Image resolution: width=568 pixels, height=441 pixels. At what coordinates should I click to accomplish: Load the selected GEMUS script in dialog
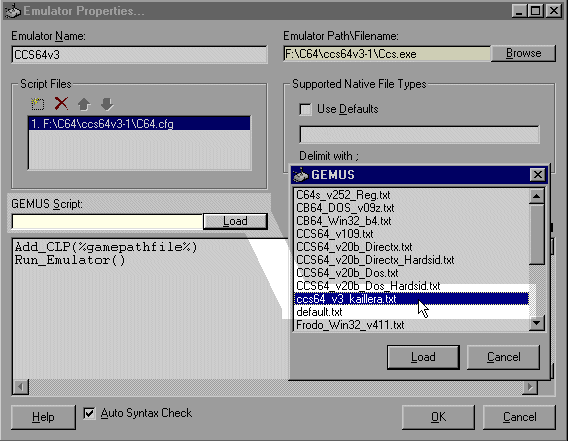click(x=423, y=357)
